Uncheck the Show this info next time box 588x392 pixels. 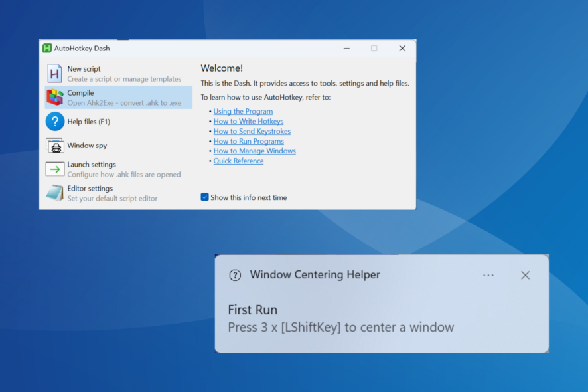204,197
